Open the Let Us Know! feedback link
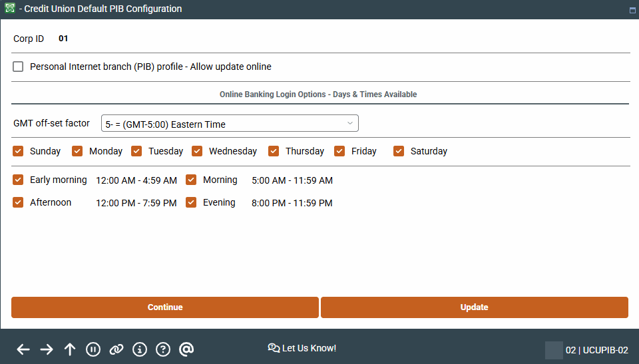This screenshot has height=364, width=639. [302, 348]
